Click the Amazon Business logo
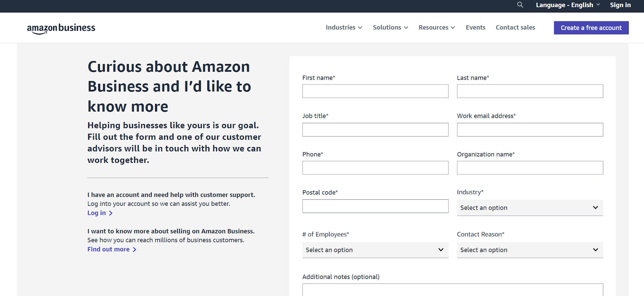The image size is (644, 296). tap(61, 28)
